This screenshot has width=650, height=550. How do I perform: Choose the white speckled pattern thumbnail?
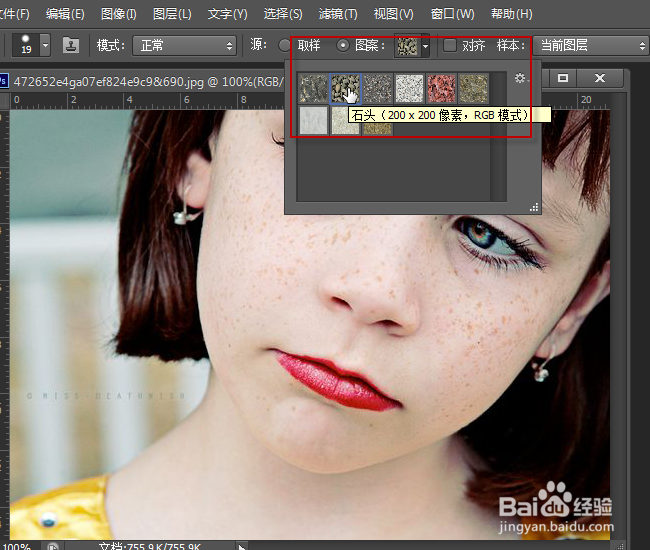pyautogui.click(x=409, y=88)
